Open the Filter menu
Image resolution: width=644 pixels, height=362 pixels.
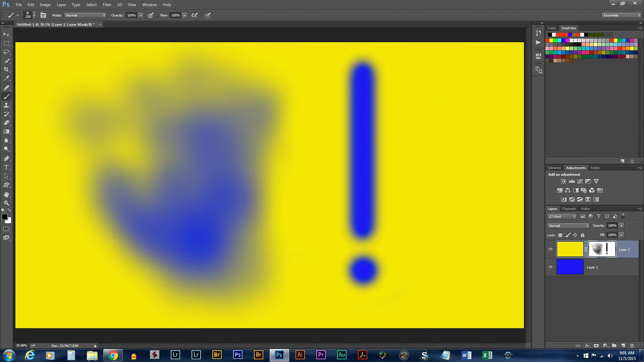tap(107, 5)
